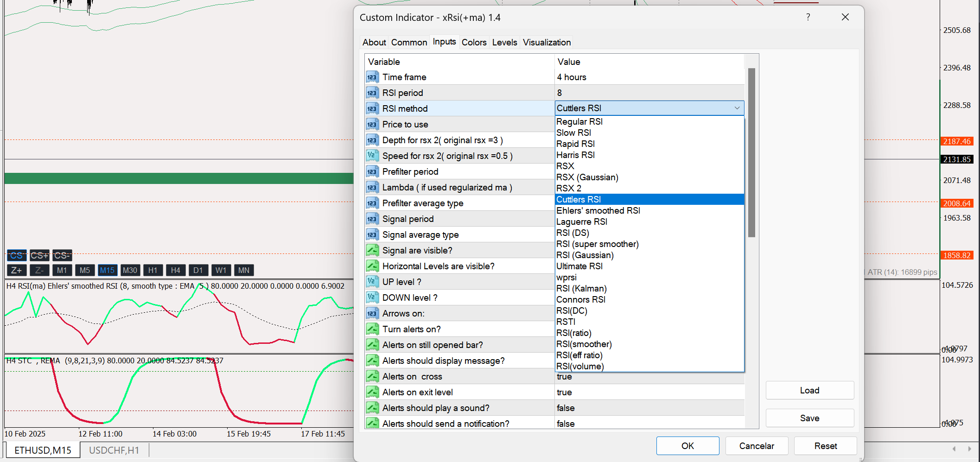Click the inputs list vertical scrollbar thumb
The height and width of the screenshot is (462, 980).
point(751,152)
